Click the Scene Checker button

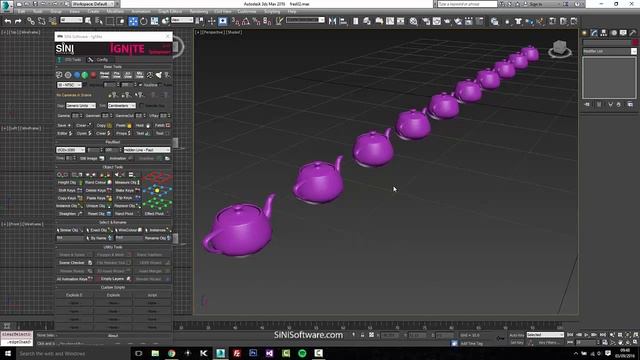tap(76, 263)
